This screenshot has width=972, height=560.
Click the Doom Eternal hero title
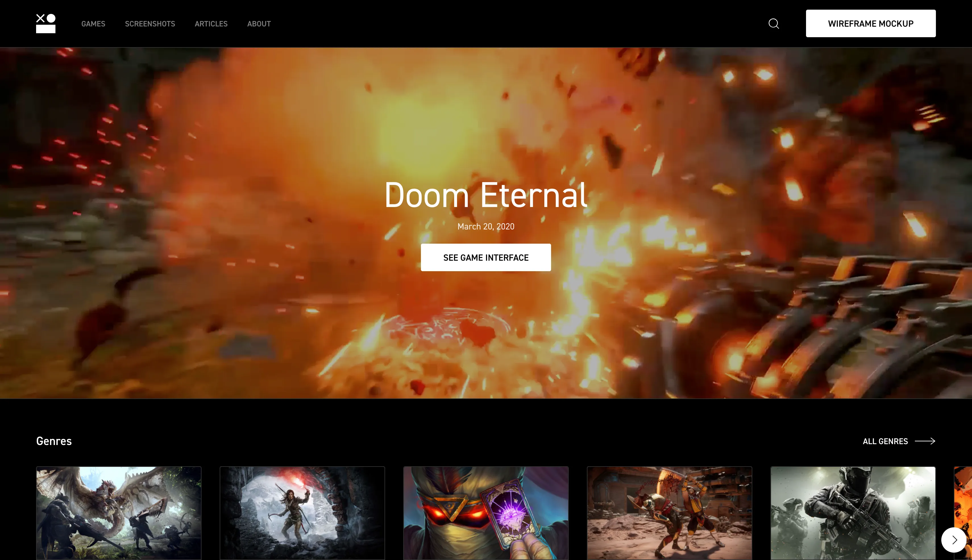[x=485, y=195]
